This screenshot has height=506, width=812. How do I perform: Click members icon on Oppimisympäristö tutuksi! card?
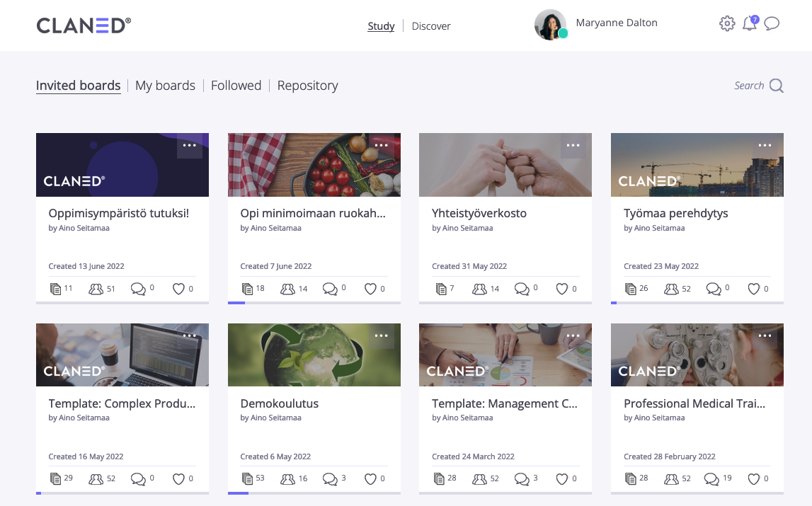pyautogui.click(x=96, y=289)
